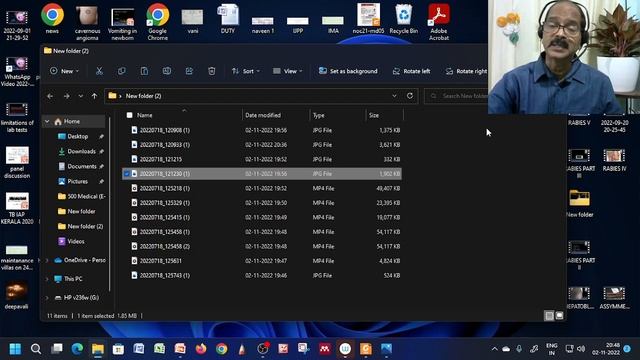This screenshot has height=360, width=640.
Task: Open Videos in the navigation pane
Action: click(x=76, y=241)
